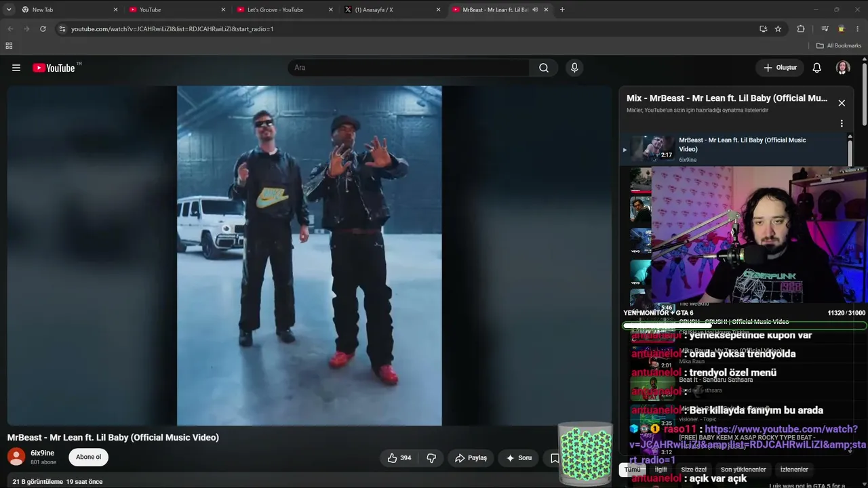Open the Chrome profile icon in toolbar

tap(842, 29)
